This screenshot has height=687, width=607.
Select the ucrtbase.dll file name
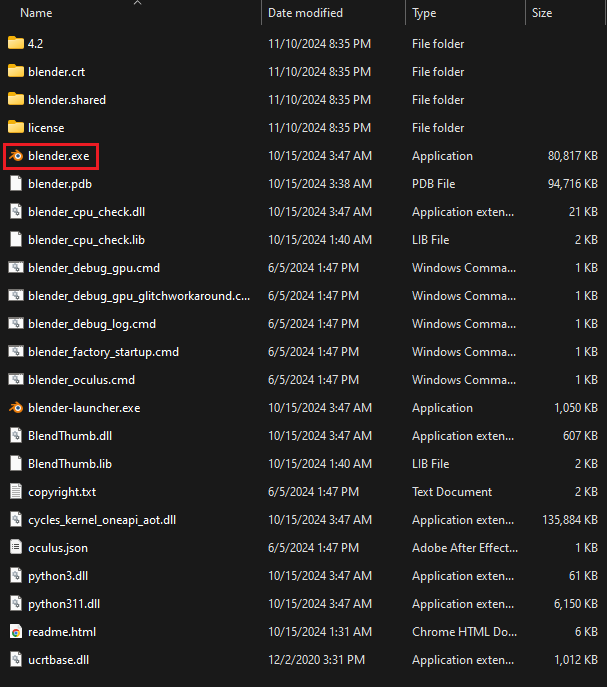tap(58, 660)
